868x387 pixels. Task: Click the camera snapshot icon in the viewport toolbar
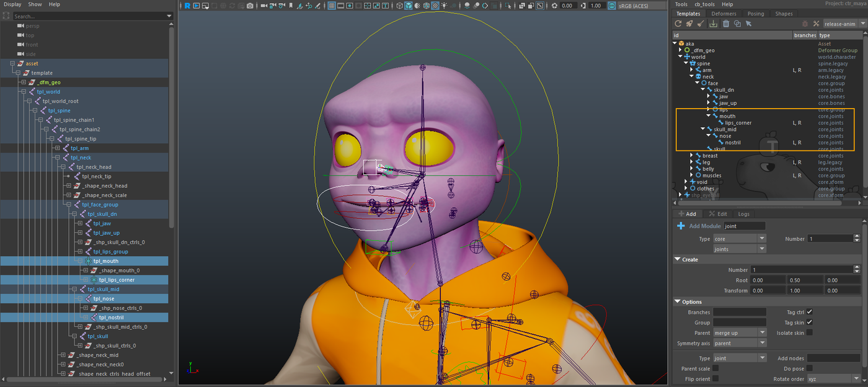pyautogui.click(x=250, y=6)
